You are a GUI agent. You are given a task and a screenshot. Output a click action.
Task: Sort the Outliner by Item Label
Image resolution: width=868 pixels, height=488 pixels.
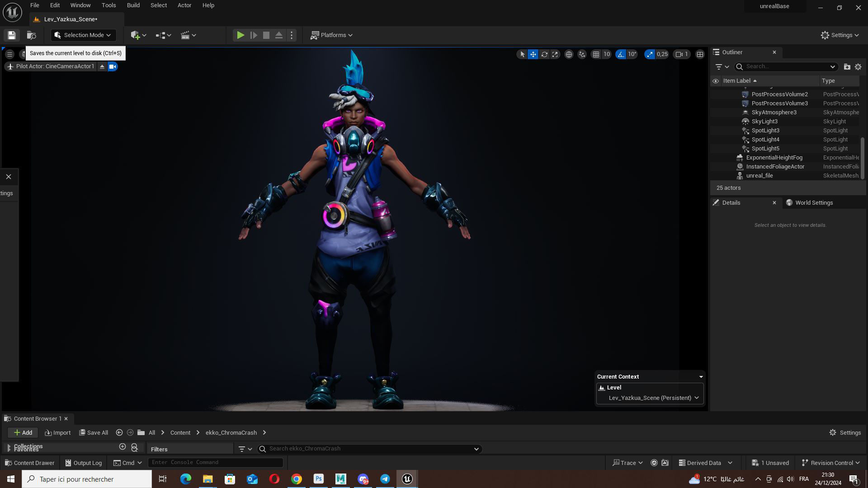(740, 81)
